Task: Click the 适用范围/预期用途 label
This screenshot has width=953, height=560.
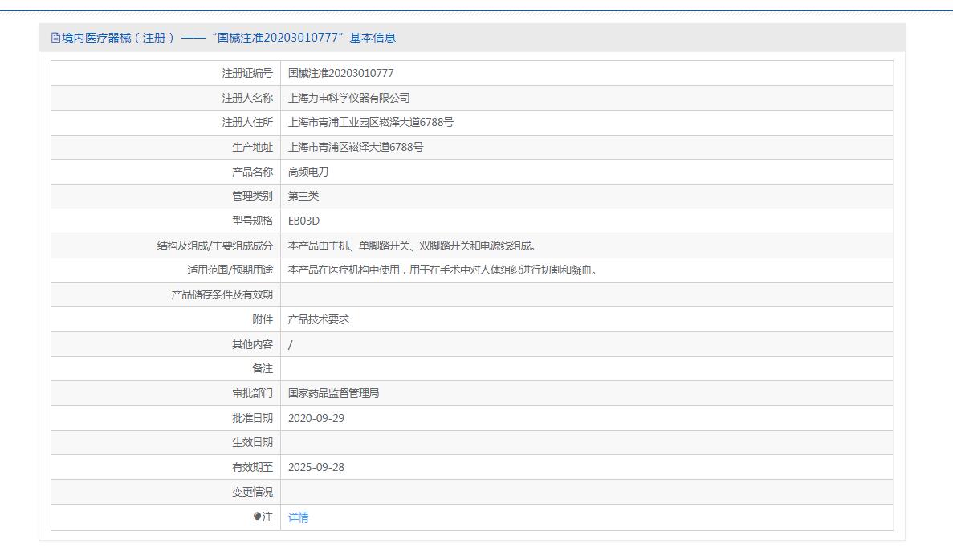Action: point(230,270)
